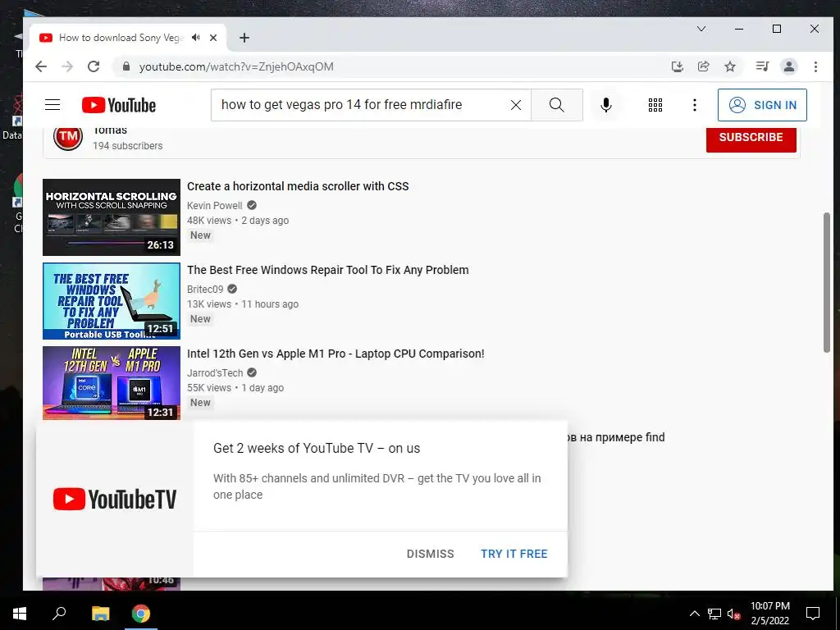This screenshot has width=840, height=630.
Task: Click the muted volume tray icon
Action: 734,614
